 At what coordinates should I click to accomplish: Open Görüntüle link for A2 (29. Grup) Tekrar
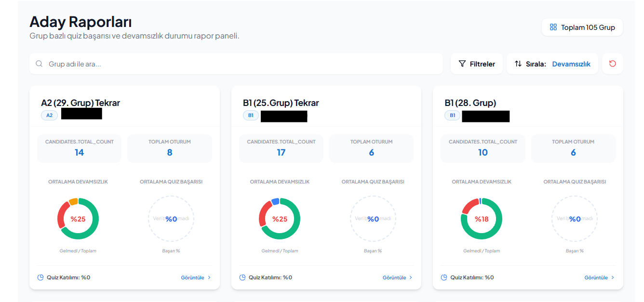click(196, 277)
